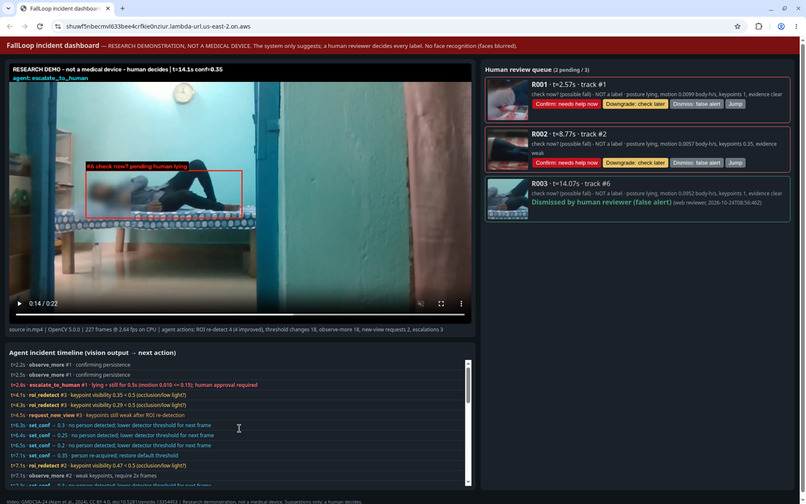Click the page vertical scrollbar
The width and height of the screenshot is (806, 504).
pyautogui.click(x=802, y=270)
